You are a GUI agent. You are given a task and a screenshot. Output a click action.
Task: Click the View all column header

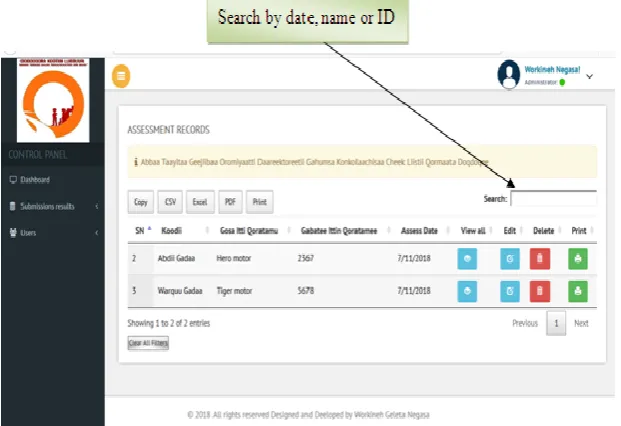(x=473, y=230)
